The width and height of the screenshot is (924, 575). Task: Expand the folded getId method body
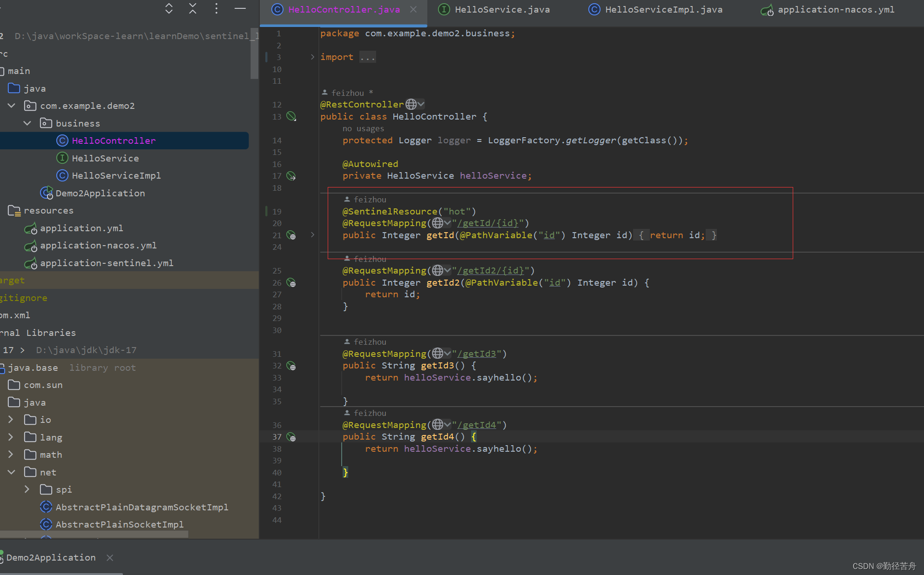tap(312, 235)
